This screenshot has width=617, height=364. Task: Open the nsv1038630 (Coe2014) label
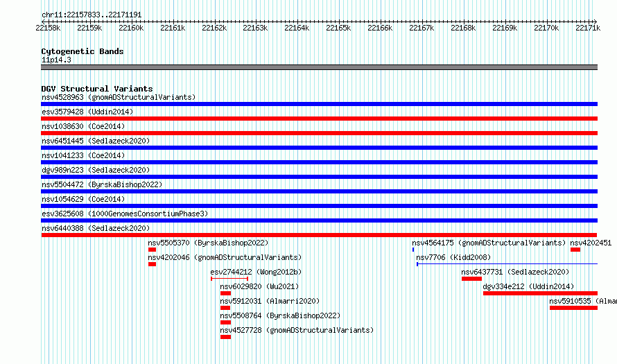[x=83, y=126]
